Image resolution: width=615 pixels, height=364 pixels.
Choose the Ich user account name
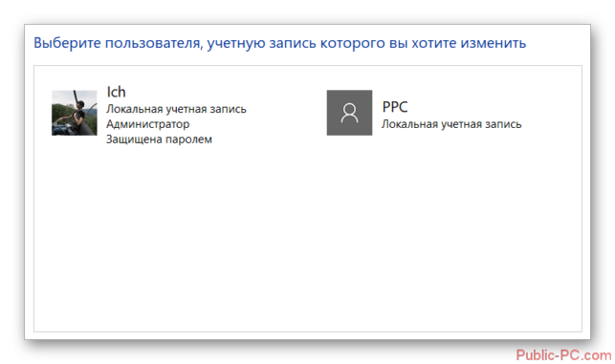coord(116,92)
